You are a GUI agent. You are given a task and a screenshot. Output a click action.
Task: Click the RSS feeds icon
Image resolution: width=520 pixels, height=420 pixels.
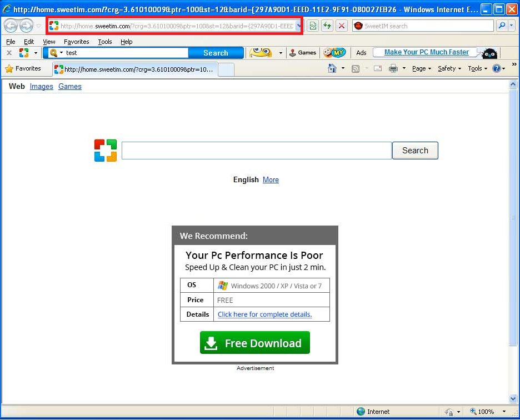[355, 68]
